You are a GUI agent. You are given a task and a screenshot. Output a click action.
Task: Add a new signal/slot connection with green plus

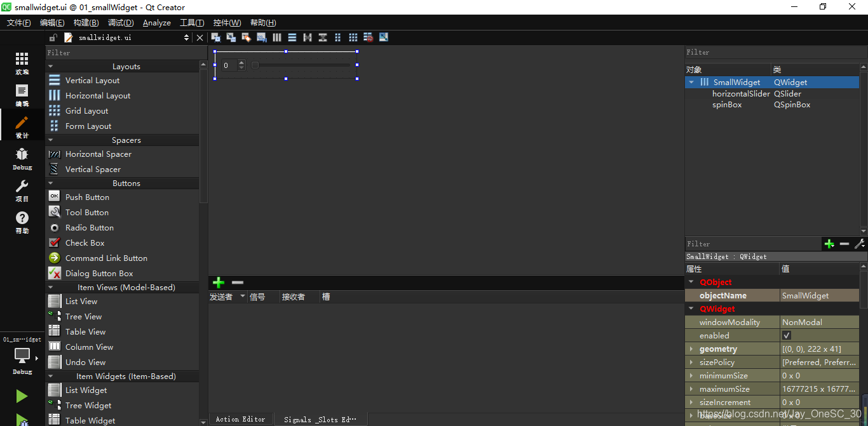click(x=219, y=283)
